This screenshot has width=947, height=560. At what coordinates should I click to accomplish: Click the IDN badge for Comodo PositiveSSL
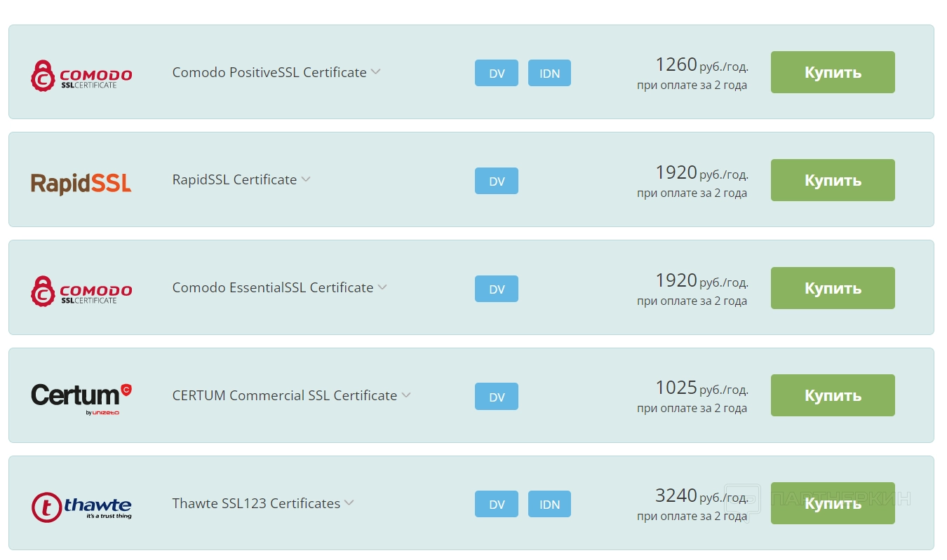click(x=549, y=73)
